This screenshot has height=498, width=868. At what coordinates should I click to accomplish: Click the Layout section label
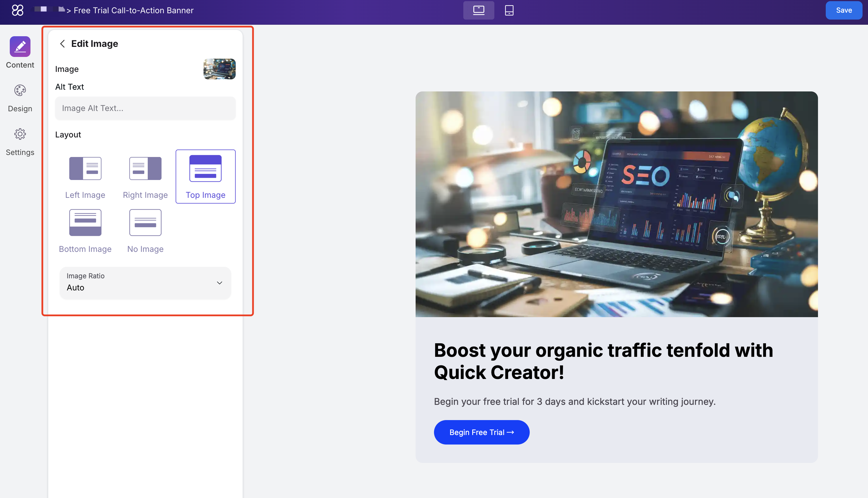coord(68,134)
